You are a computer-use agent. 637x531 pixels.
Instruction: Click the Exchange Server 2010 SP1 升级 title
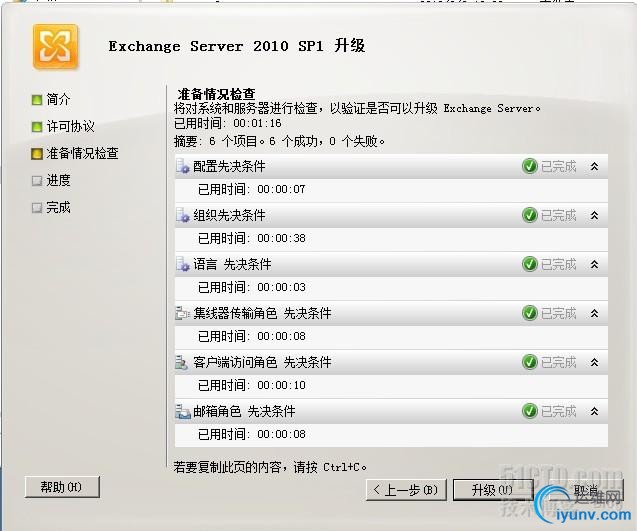[x=237, y=46]
